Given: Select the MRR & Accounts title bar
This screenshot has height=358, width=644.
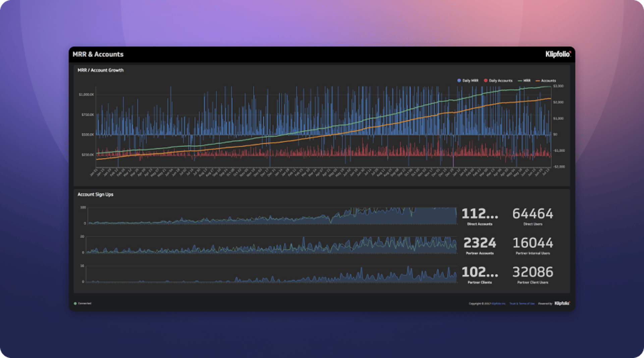Looking at the screenshot, I should pos(99,54).
